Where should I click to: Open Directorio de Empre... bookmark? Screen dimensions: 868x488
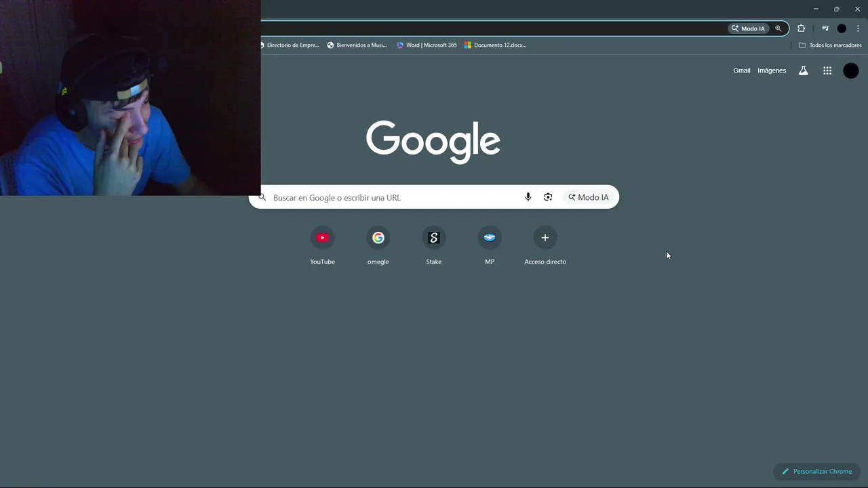(290, 45)
